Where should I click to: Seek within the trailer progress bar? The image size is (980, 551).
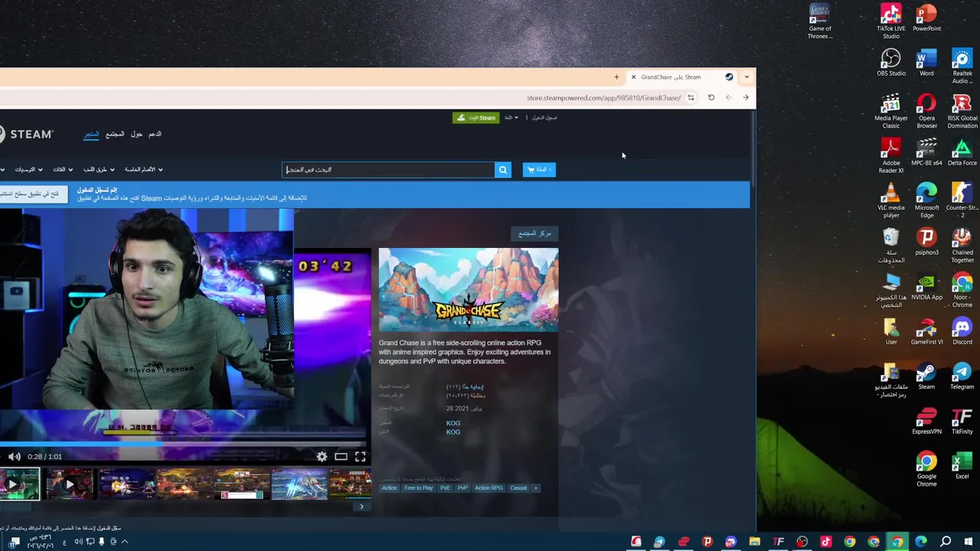coord(184,444)
